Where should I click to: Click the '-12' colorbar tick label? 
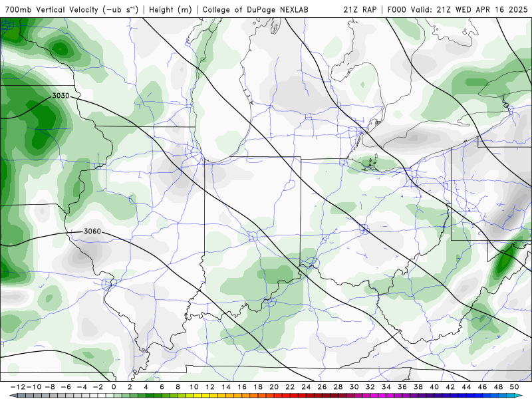pyautogui.click(x=18, y=387)
